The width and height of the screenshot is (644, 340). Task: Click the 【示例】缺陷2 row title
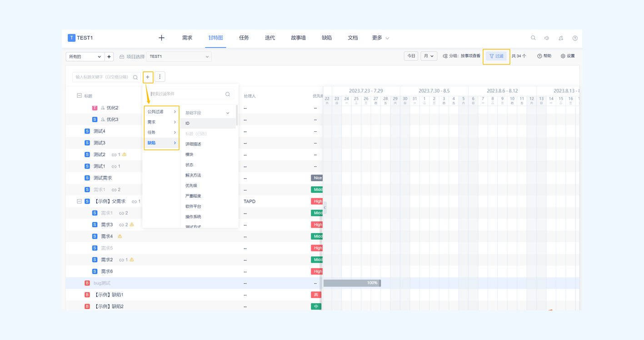109,307
